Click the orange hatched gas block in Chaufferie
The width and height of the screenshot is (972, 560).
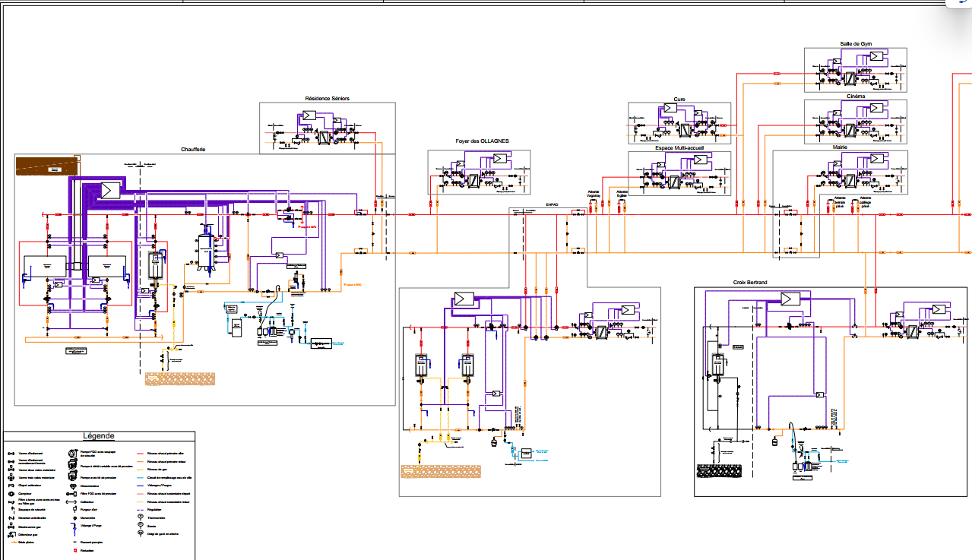click(x=181, y=378)
